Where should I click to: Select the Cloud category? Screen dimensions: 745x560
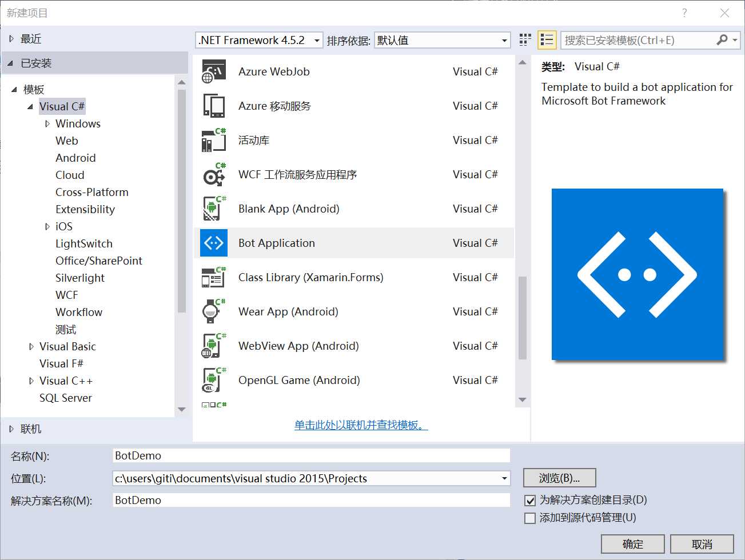[x=70, y=175]
